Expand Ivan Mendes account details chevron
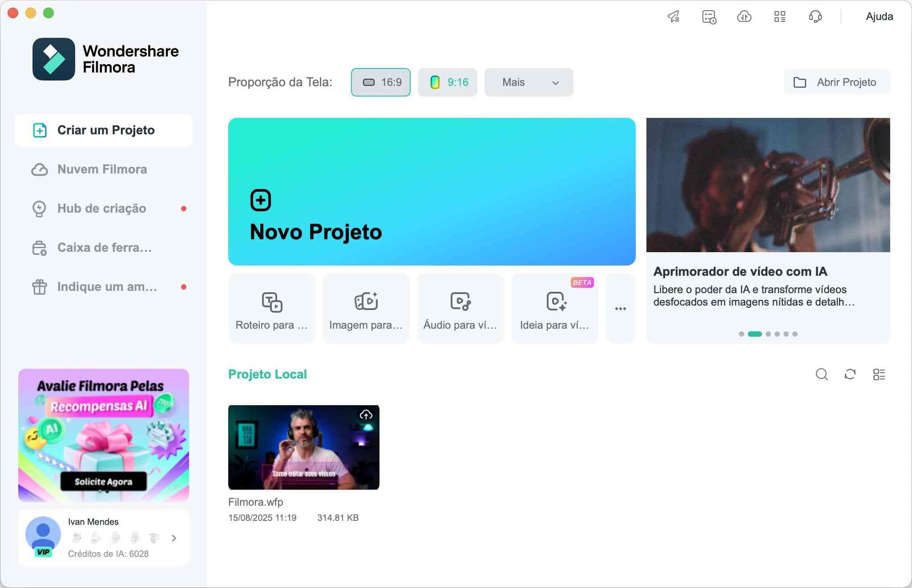The height and width of the screenshot is (588, 912). (x=174, y=538)
